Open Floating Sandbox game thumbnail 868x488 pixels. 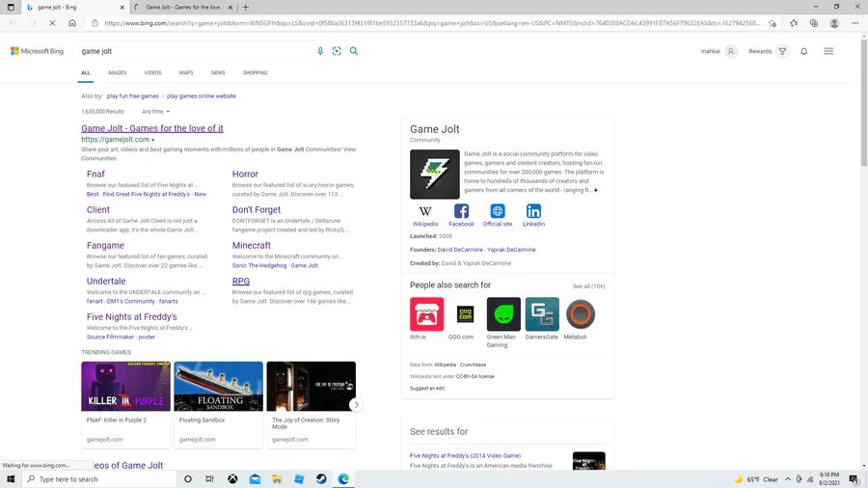click(218, 386)
